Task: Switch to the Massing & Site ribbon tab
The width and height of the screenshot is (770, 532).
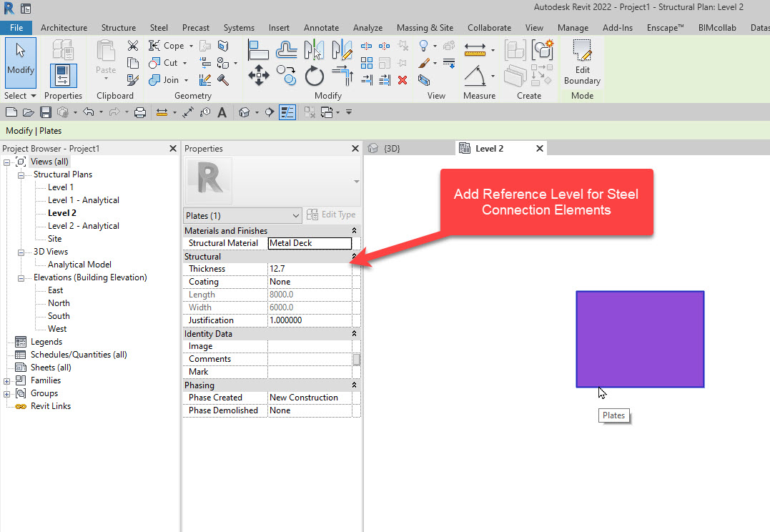Action: (x=425, y=27)
